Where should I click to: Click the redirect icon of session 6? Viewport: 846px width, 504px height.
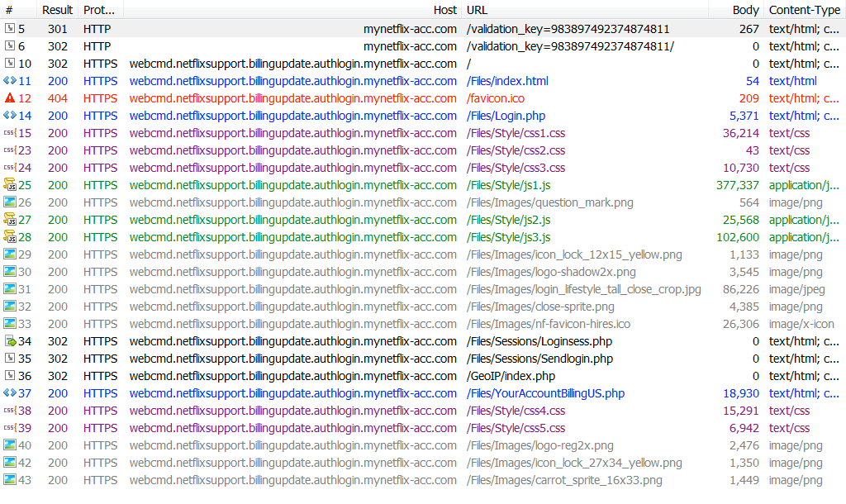(x=10, y=45)
